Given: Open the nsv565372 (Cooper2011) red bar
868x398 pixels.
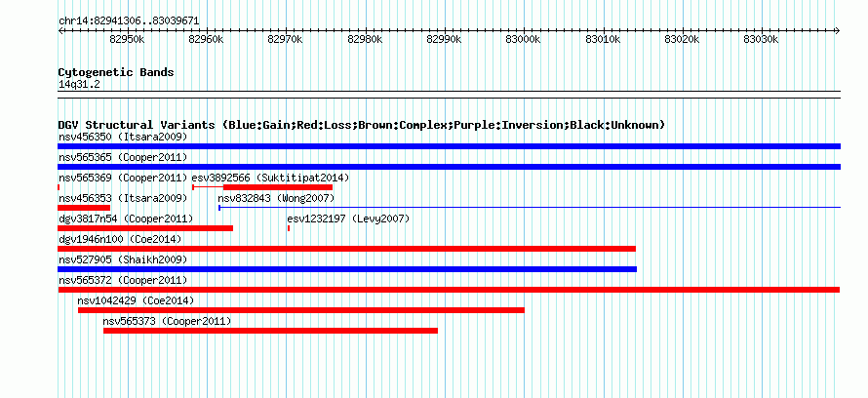Looking at the screenshot, I should point(449,290).
